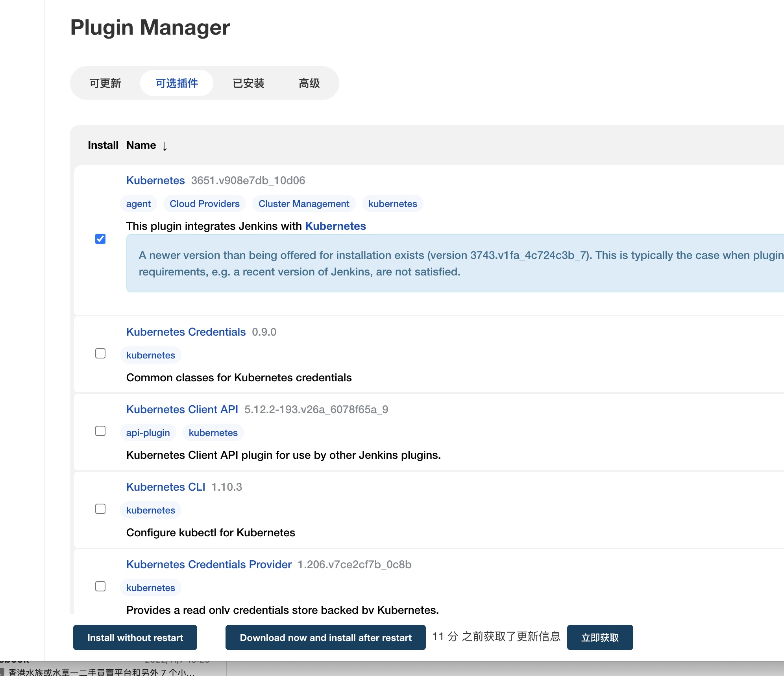Select the 可选插件 tab
The height and width of the screenshot is (676, 784).
pyautogui.click(x=177, y=83)
